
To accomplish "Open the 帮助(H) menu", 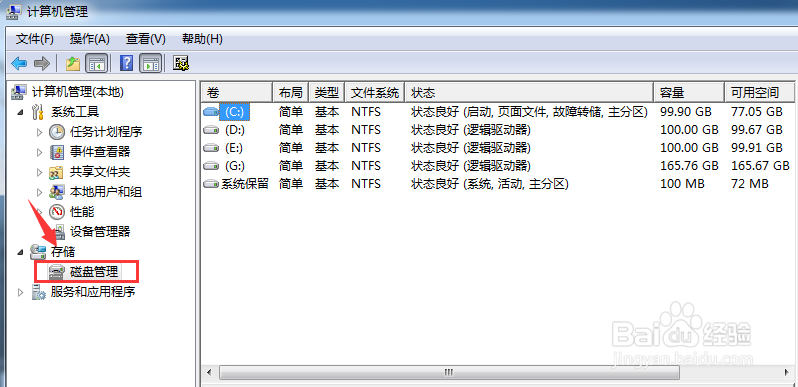I will click(202, 39).
